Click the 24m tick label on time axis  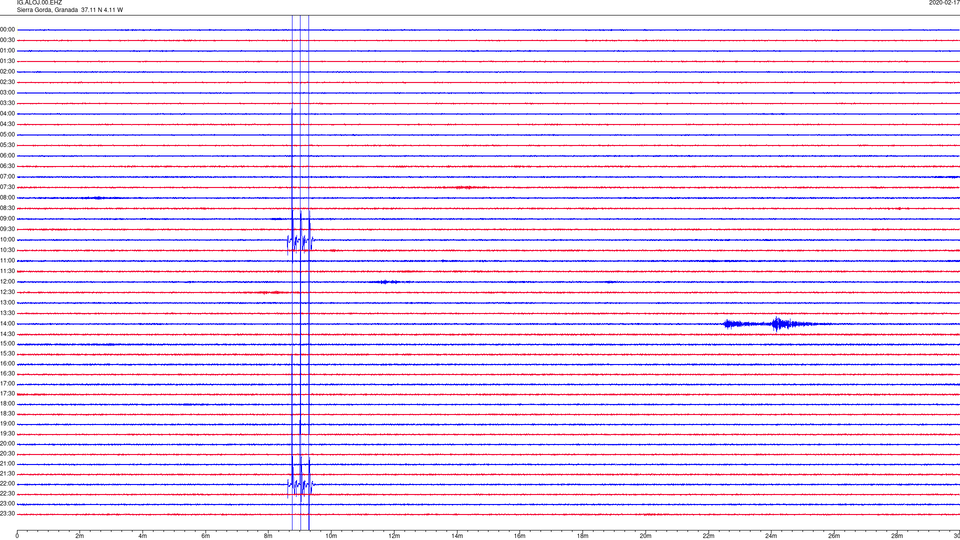coord(771,536)
